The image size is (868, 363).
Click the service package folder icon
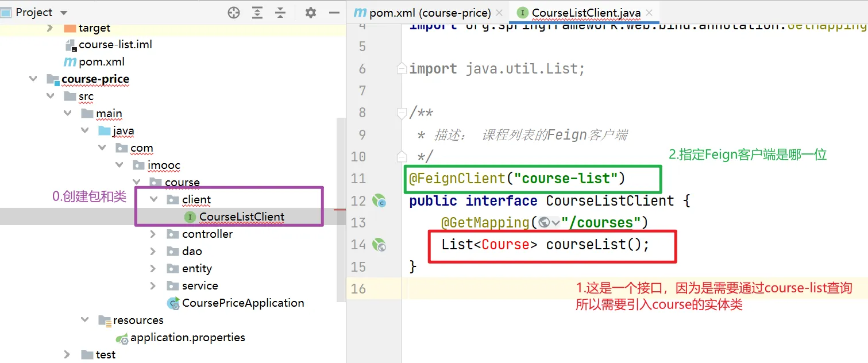(x=172, y=285)
